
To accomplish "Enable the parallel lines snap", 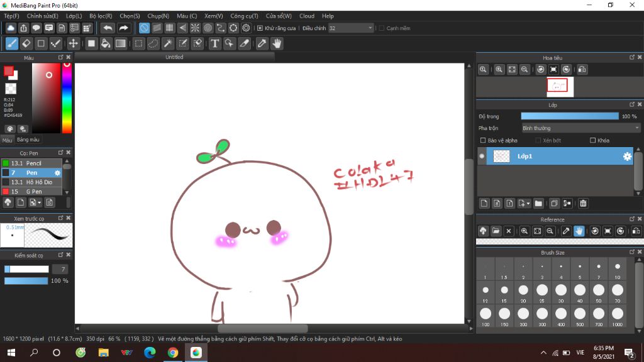I will click(x=157, y=28).
